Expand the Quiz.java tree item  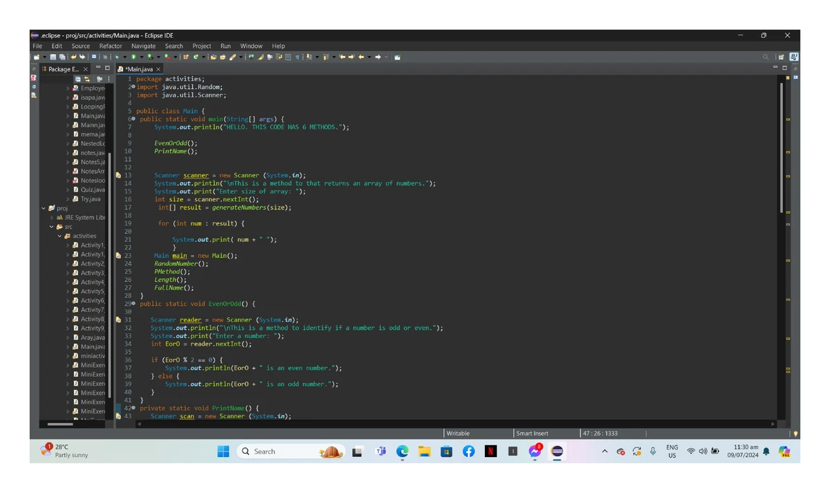click(68, 189)
